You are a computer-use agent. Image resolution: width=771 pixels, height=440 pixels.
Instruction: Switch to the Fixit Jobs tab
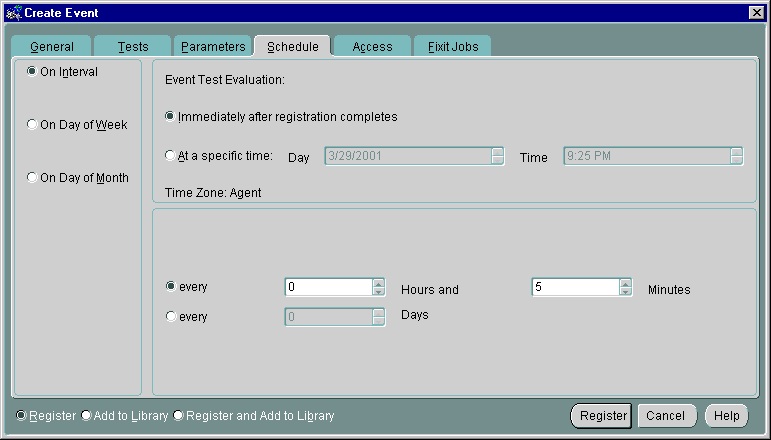coord(452,47)
